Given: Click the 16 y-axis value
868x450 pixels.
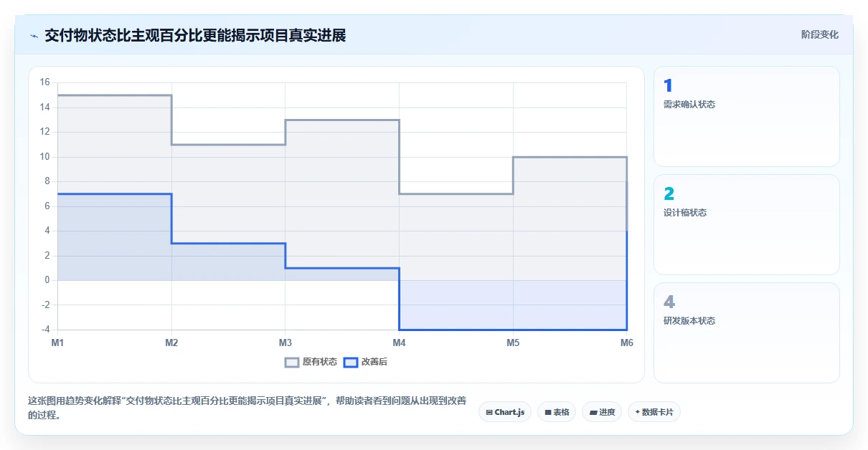Looking at the screenshot, I should tap(44, 83).
